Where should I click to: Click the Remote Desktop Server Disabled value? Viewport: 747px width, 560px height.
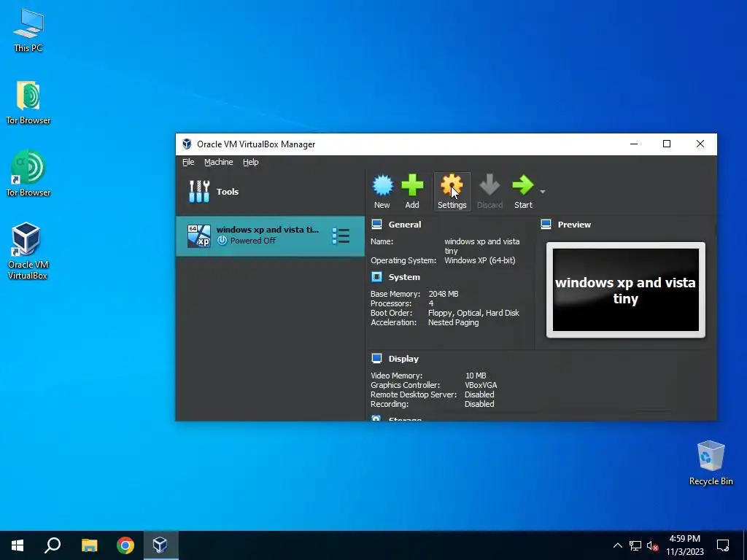[x=479, y=394]
